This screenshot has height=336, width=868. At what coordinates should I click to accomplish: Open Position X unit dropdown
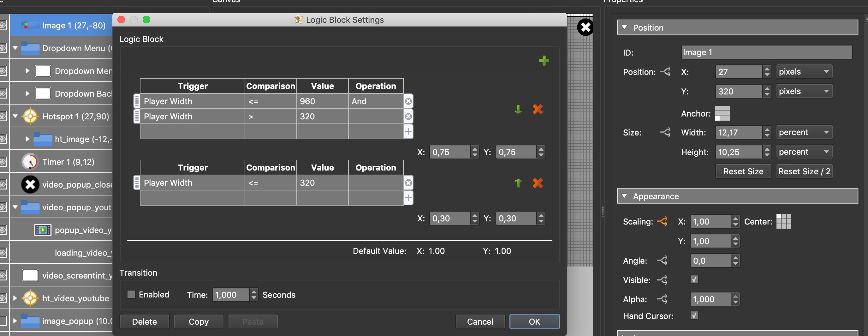point(804,72)
